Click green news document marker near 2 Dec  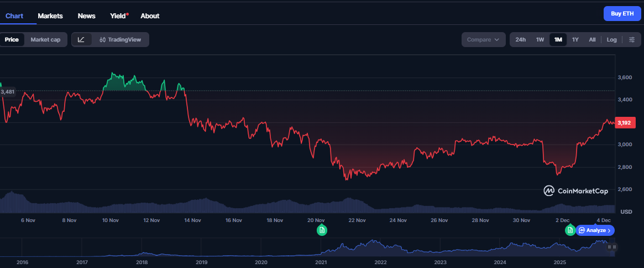(570, 230)
